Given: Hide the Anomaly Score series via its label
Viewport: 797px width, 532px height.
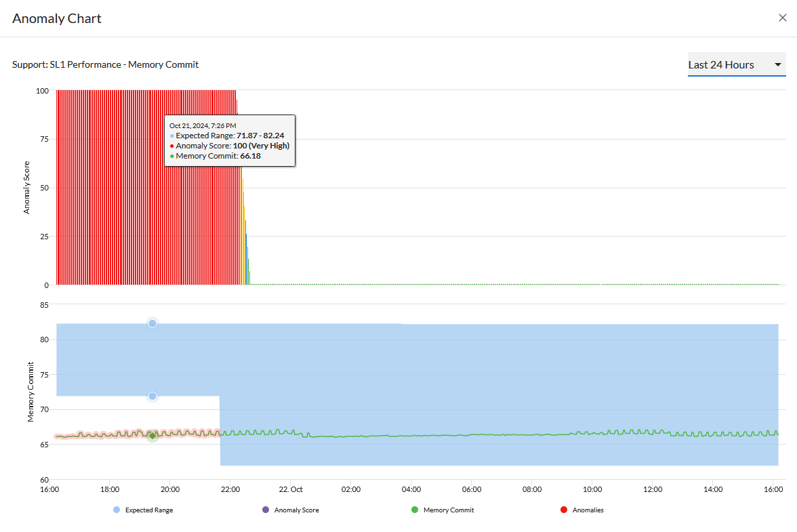Looking at the screenshot, I should [x=296, y=510].
